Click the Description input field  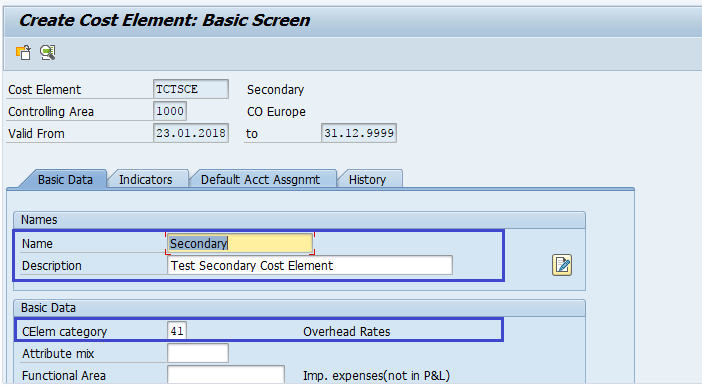(310, 265)
